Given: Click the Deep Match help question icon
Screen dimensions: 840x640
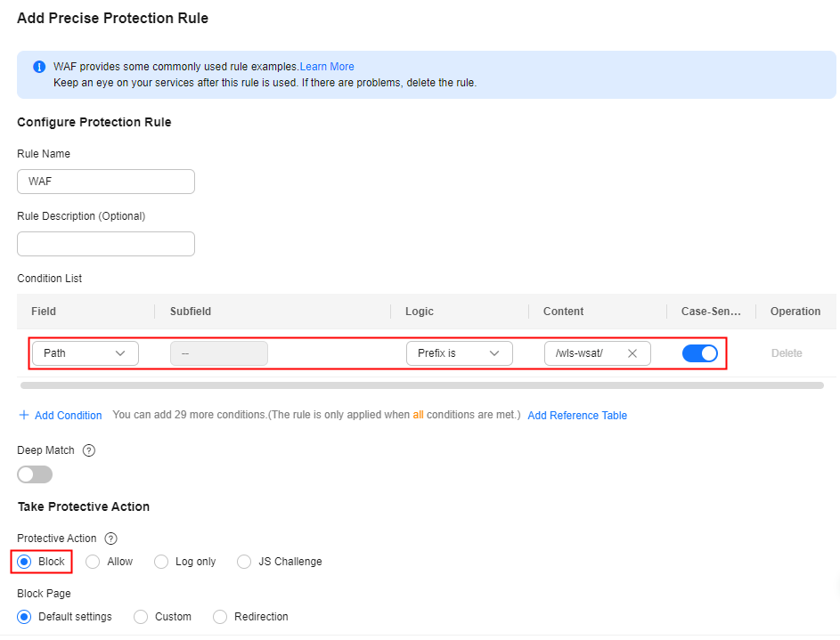Looking at the screenshot, I should 89,450.
